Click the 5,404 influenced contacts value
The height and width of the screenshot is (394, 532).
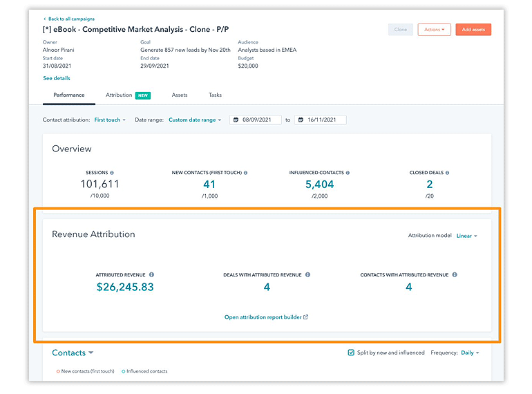click(320, 185)
